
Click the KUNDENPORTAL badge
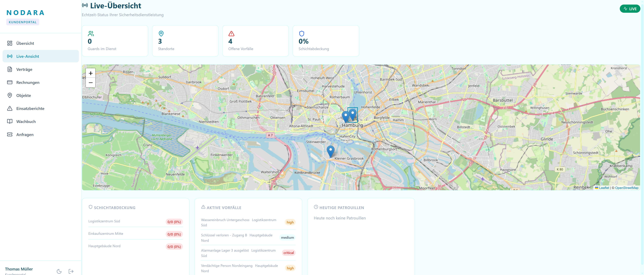point(22,22)
